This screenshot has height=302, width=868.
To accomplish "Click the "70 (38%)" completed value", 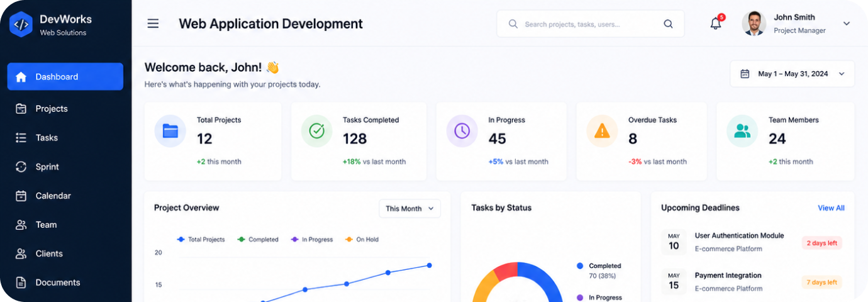I will point(603,276).
